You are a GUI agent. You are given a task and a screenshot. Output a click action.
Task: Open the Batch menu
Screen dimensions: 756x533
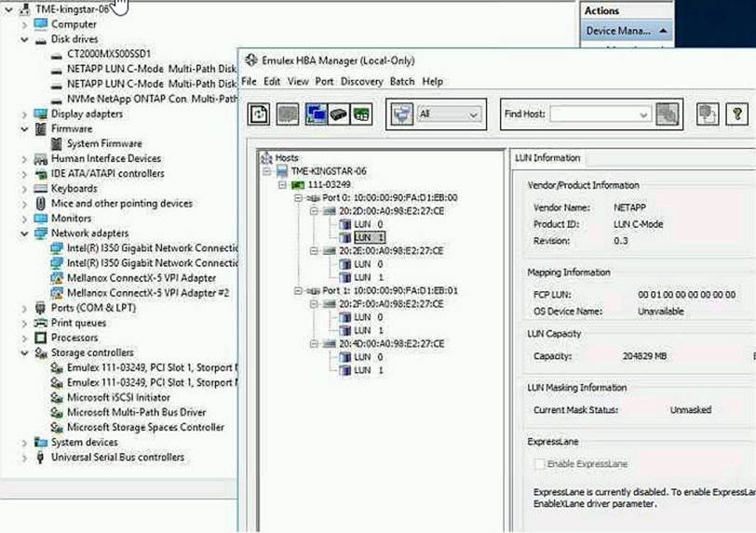click(x=402, y=82)
